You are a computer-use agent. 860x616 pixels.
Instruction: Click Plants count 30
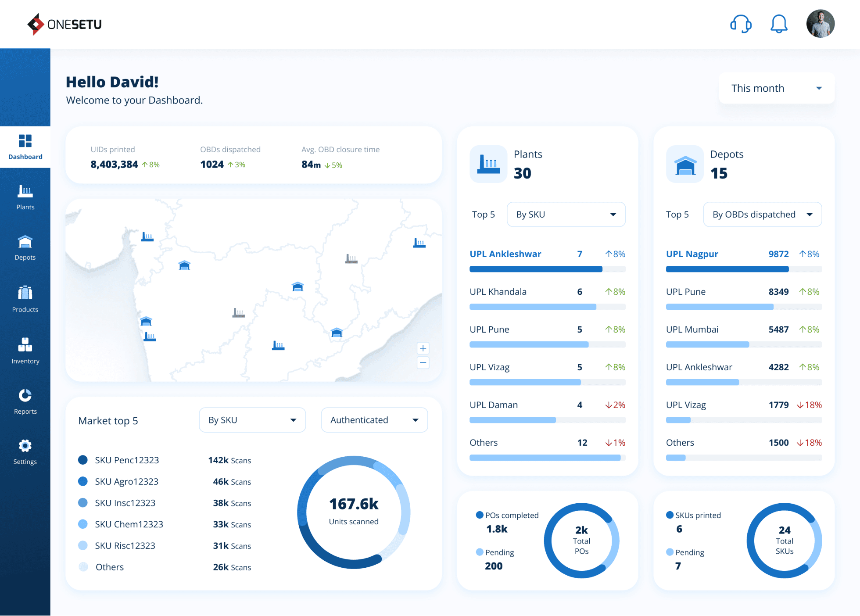coord(522,173)
